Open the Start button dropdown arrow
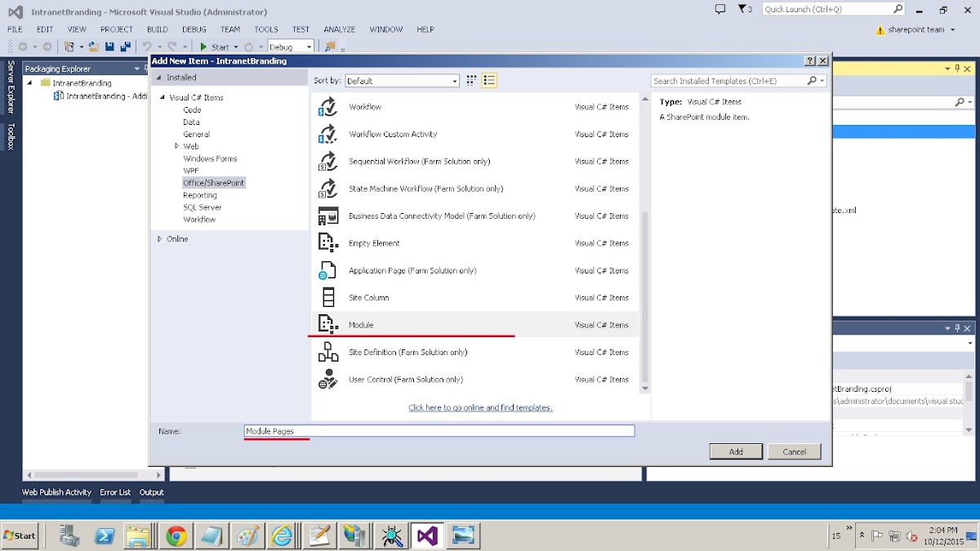Screen dimensions: 980x551 coord(236,47)
